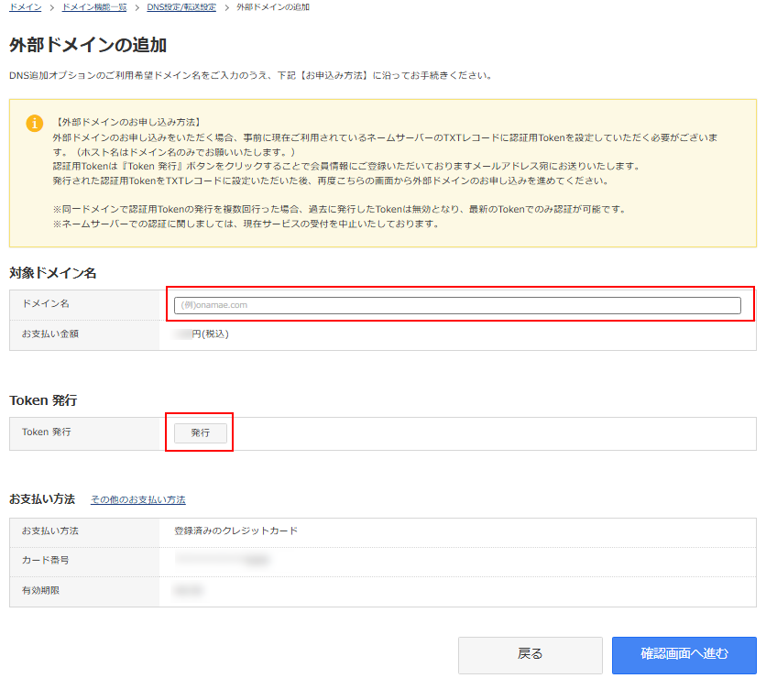The height and width of the screenshot is (700, 777).
Task: Click the 【外部ドメインのお申し込み方法】 notice title
Action: click(x=127, y=122)
